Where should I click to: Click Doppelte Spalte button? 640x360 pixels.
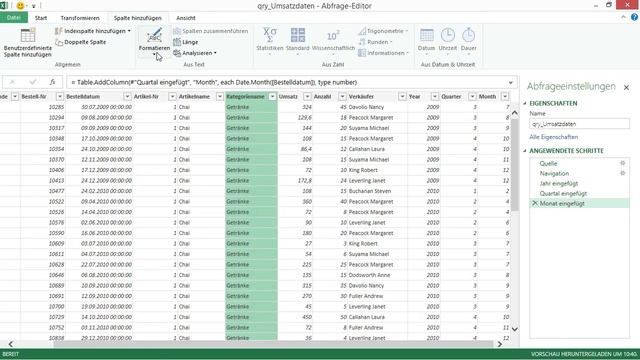pyautogui.click(x=81, y=42)
